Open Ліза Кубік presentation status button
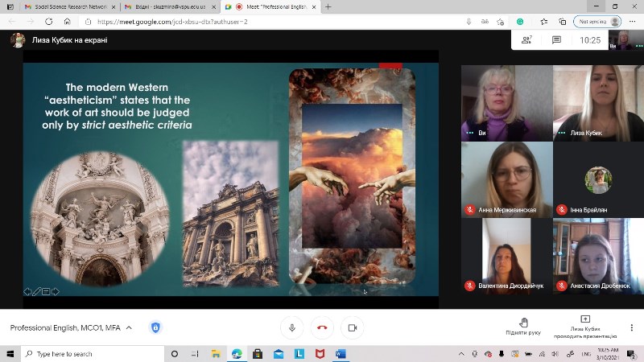 (x=585, y=327)
